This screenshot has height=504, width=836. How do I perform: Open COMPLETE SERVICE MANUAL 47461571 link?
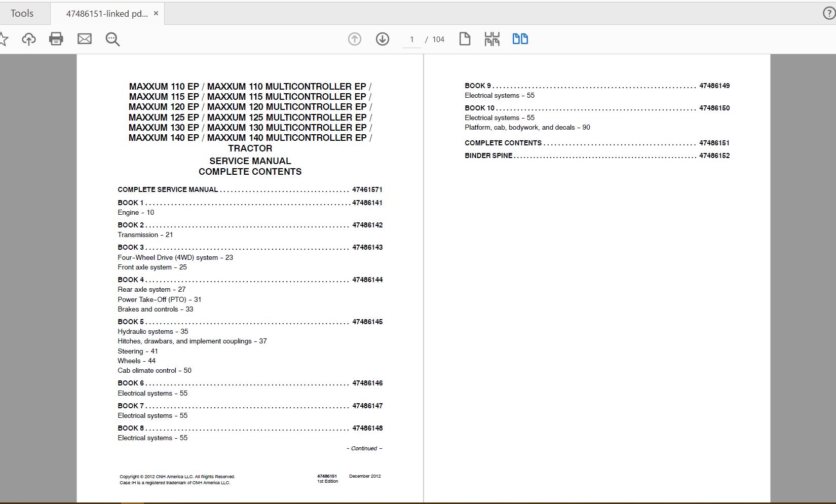click(x=250, y=189)
